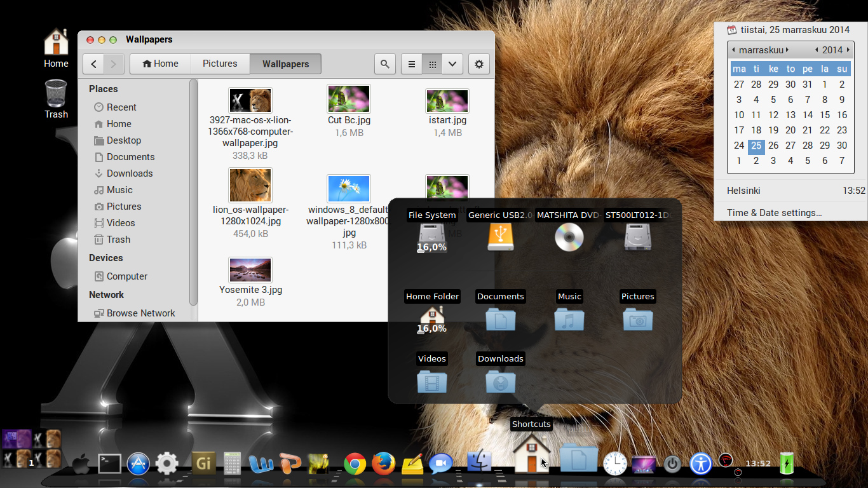
Task: Select the Yosemite 3.jpg thumbnail
Action: click(250, 270)
